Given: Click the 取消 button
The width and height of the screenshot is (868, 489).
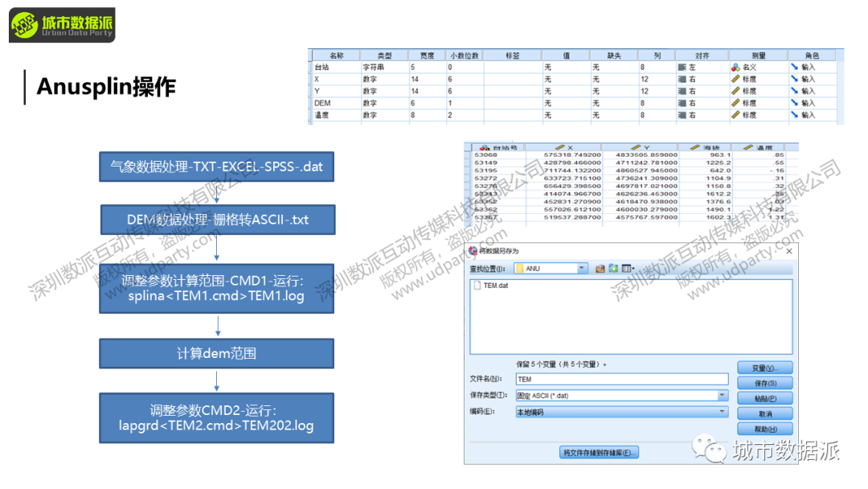Looking at the screenshot, I should pyautogui.click(x=765, y=413).
